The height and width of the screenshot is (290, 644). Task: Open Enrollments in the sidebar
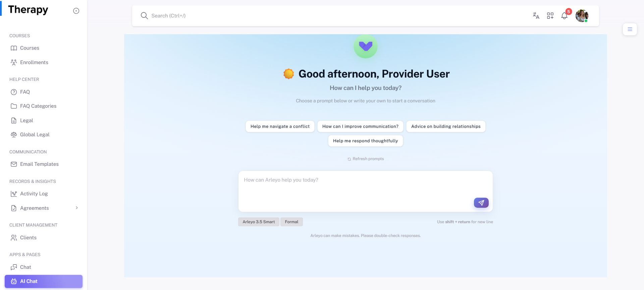[44, 62]
